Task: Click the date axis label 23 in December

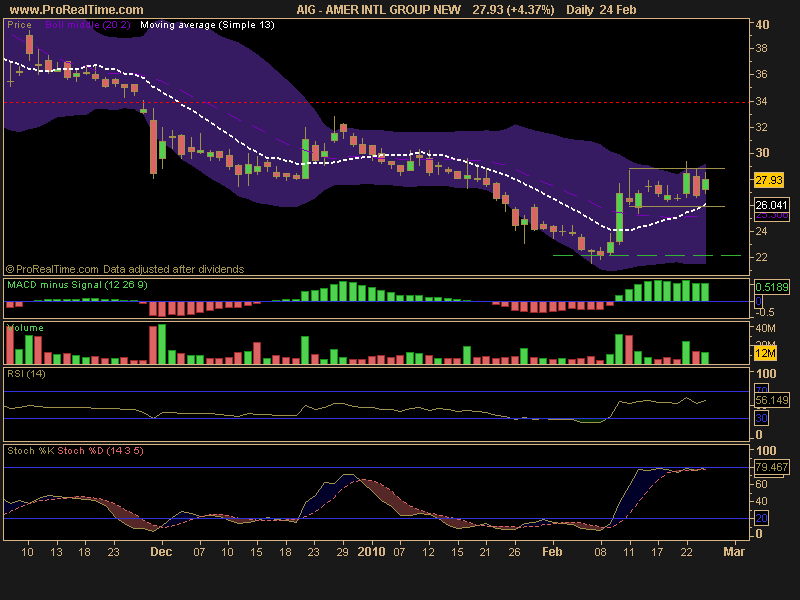Action: pos(313,552)
